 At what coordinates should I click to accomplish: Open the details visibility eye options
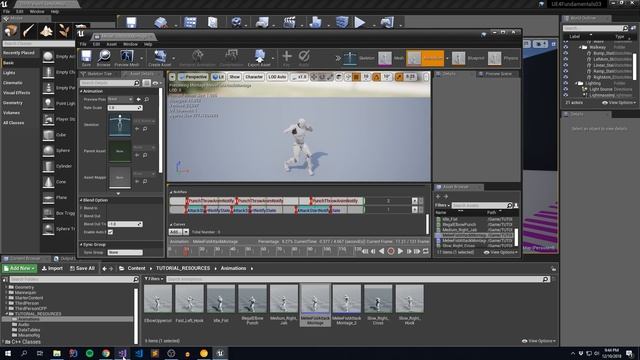(x=156, y=83)
